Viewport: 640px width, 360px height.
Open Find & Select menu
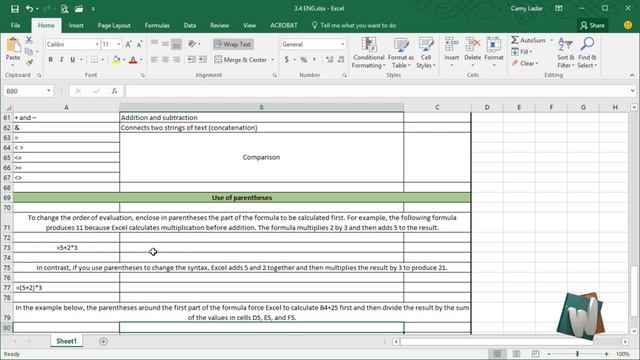[x=587, y=53]
